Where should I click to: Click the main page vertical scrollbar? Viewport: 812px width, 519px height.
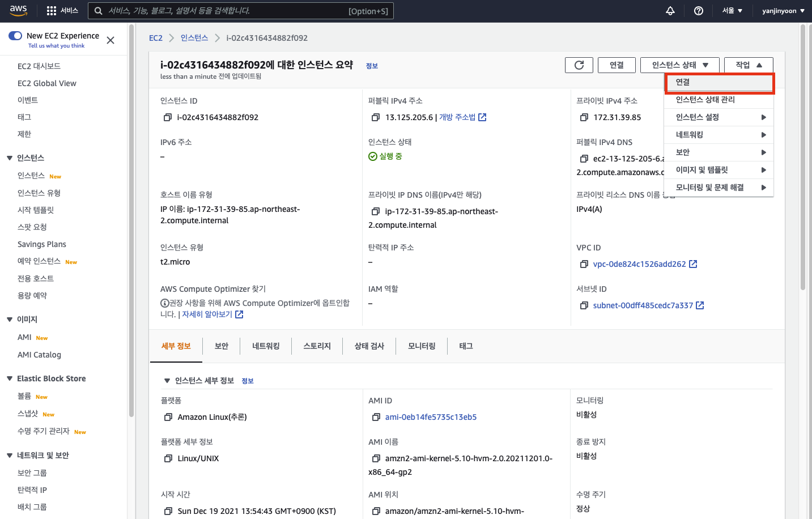[803, 157]
